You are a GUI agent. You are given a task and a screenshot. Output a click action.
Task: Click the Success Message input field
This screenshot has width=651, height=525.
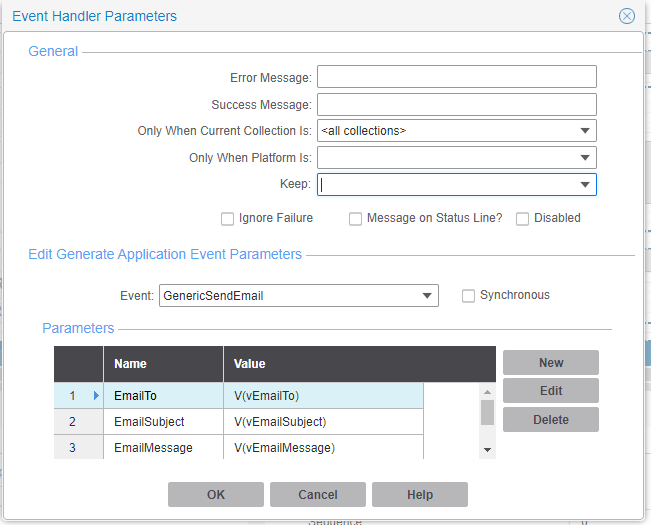(457, 104)
